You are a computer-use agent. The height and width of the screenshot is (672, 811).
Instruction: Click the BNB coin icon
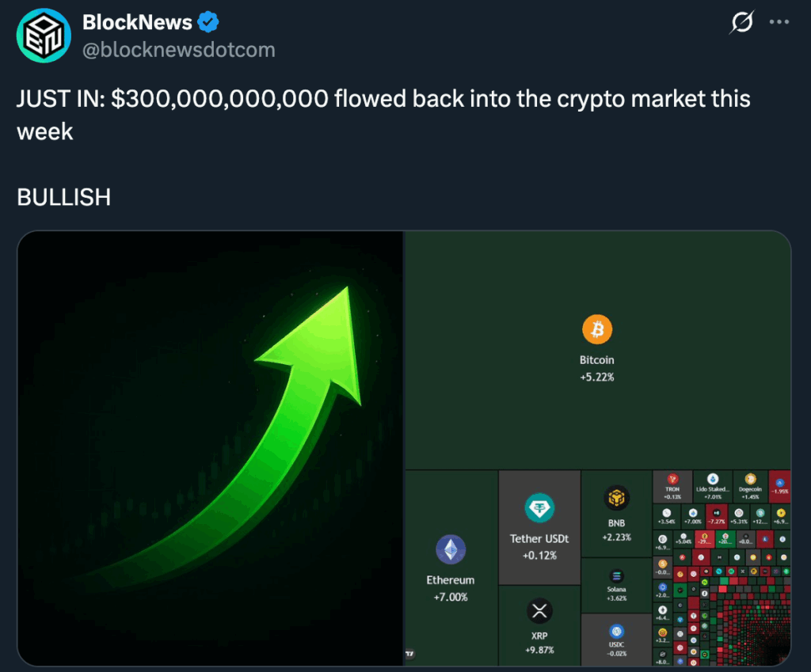click(615, 499)
